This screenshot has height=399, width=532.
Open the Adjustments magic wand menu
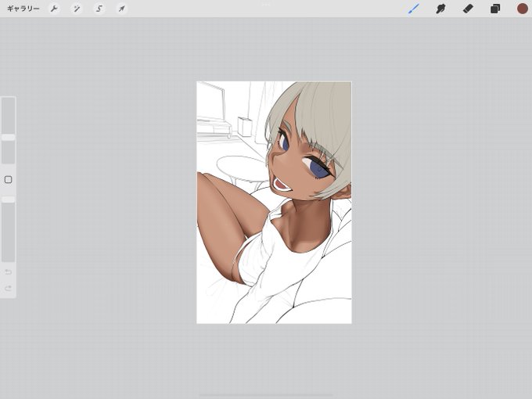77,9
